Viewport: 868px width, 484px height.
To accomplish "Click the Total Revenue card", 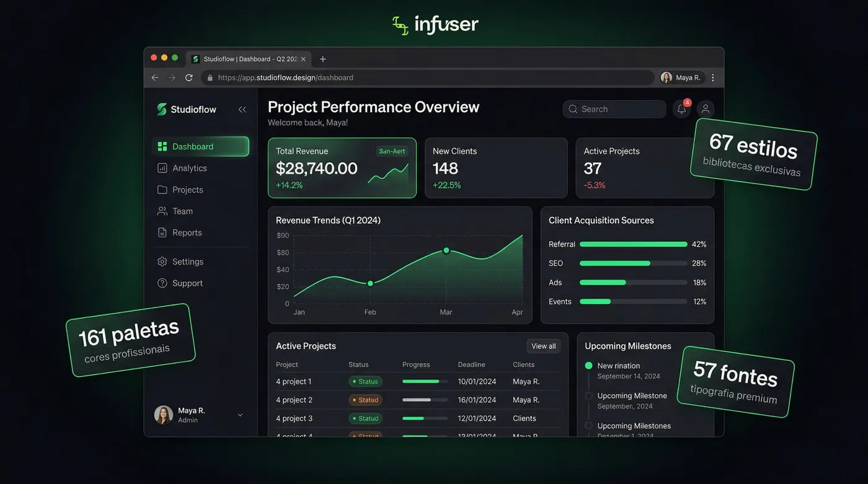I will coord(342,168).
